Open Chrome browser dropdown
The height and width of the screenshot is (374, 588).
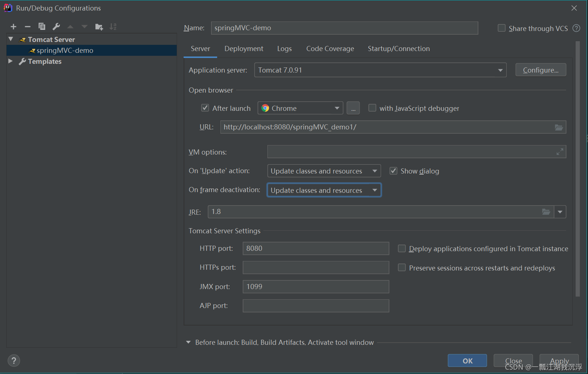[x=300, y=108]
